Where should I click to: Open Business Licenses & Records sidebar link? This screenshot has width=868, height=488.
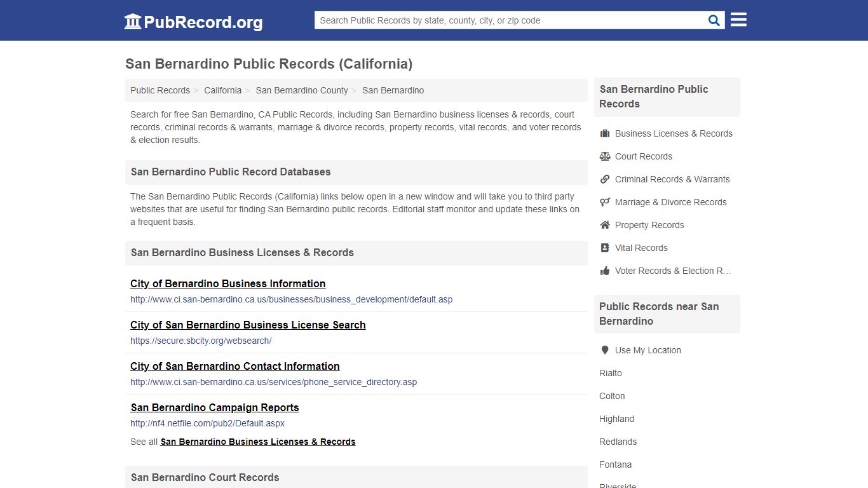point(674,133)
